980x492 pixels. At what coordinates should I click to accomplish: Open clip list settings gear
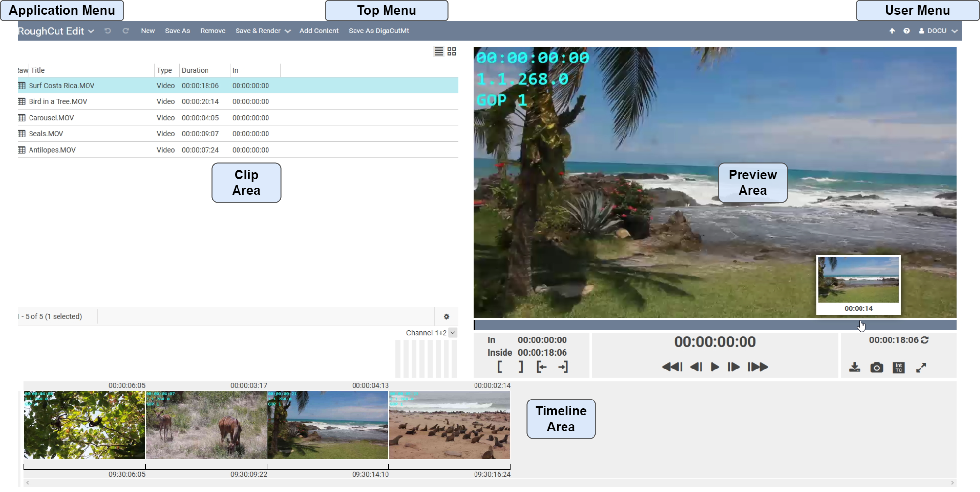[446, 317]
